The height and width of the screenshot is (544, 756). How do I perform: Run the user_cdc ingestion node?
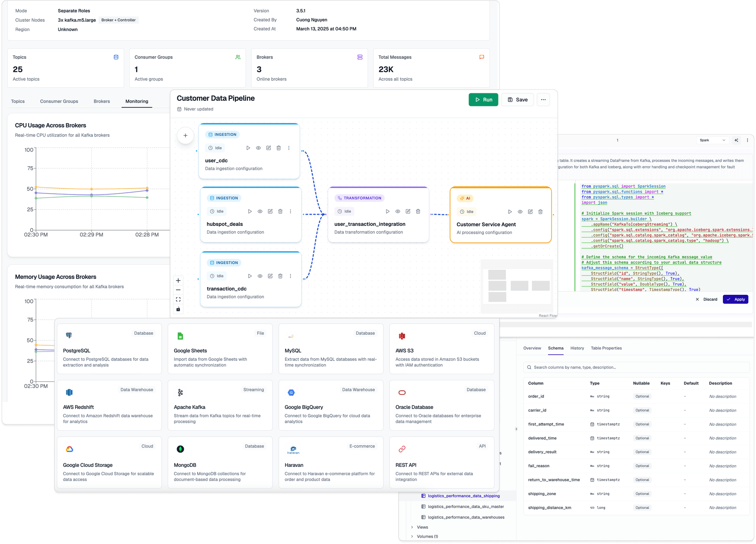tap(248, 148)
